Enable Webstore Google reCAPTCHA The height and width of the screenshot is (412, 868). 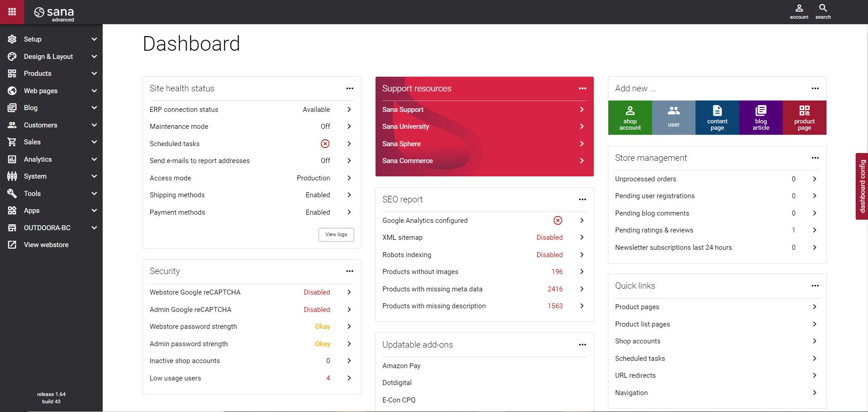tap(251, 292)
